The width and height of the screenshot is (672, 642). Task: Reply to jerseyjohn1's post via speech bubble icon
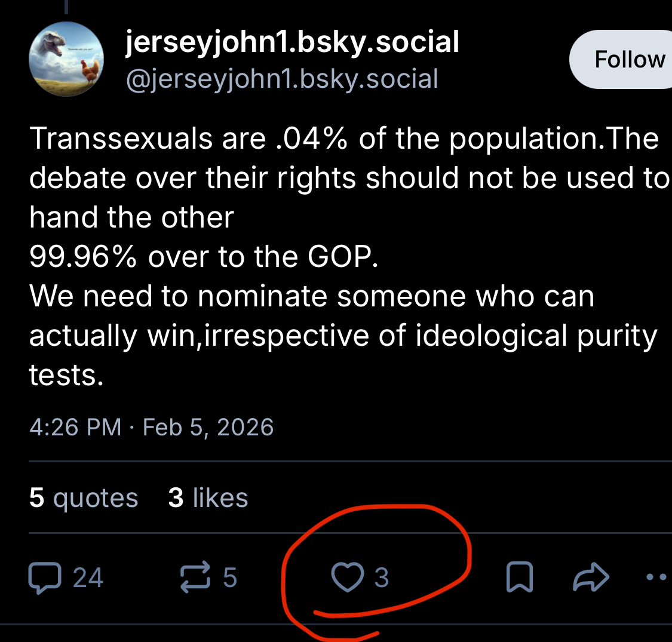coord(45,579)
